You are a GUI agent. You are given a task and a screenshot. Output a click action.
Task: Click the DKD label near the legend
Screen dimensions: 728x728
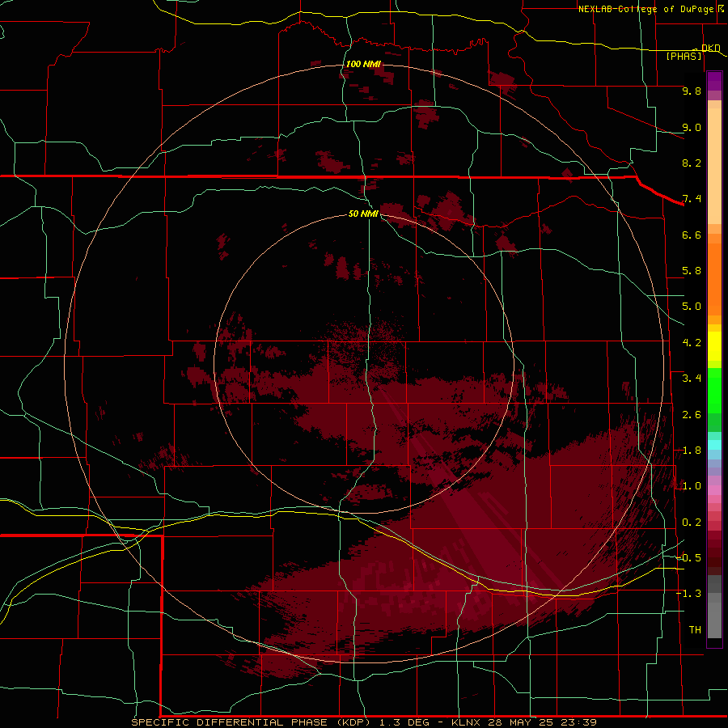(711, 48)
